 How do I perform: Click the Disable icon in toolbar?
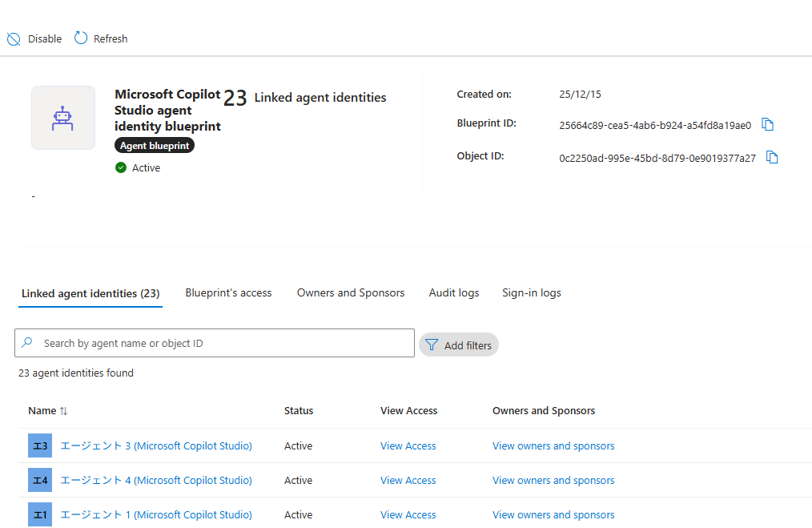pos(14,39)
